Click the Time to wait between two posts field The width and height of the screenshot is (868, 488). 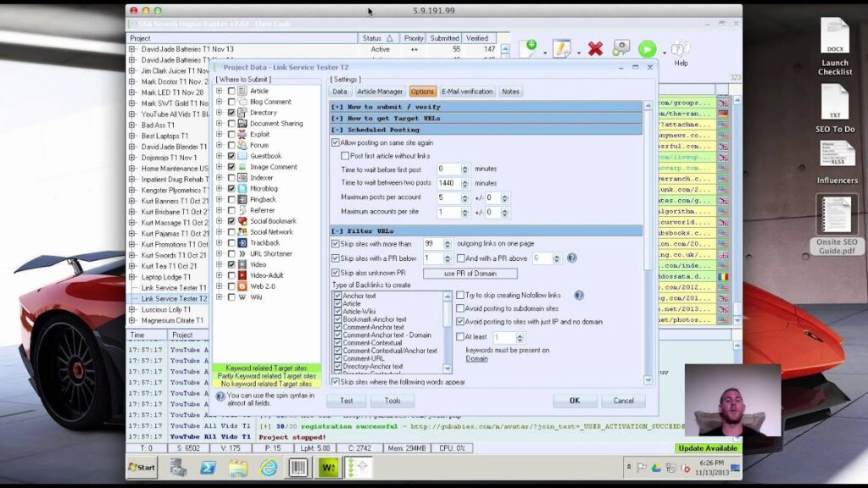(x=449, y=183)
